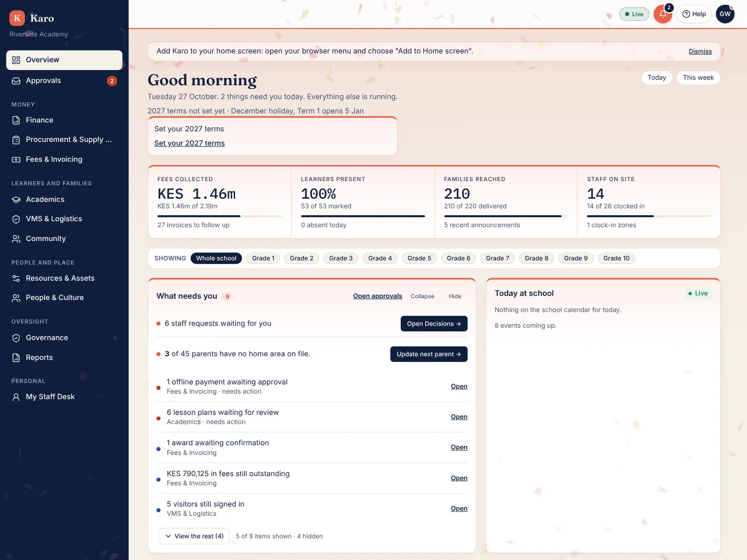
Task: Click the Governance shield icon
Action: (16, 338)
